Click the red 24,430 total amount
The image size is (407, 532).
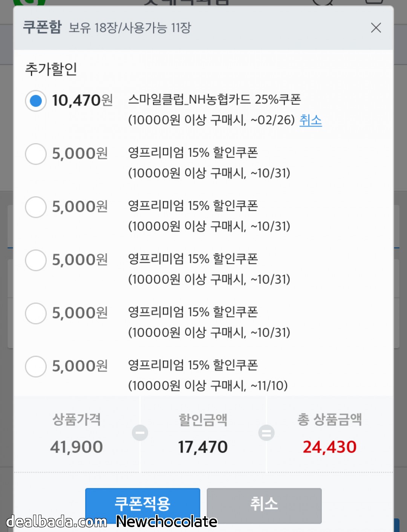coord(329,447)
